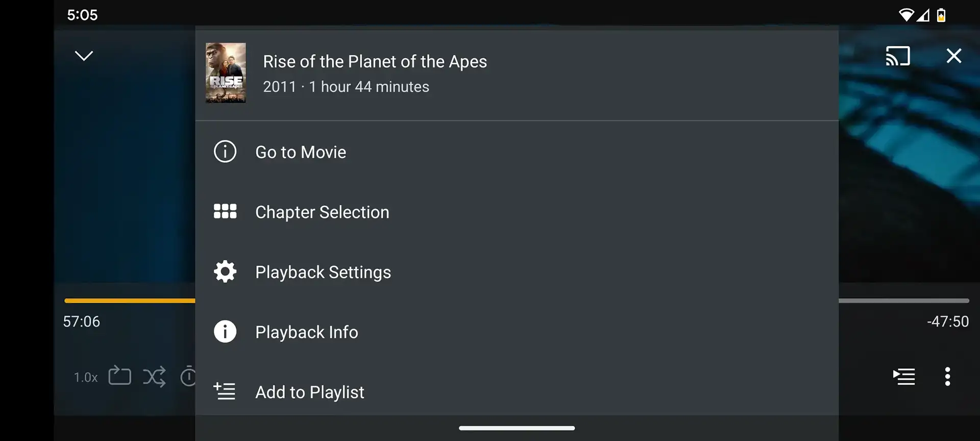
Task: Tap the Cast icon to stream
Action: click(x=898, y=56)
